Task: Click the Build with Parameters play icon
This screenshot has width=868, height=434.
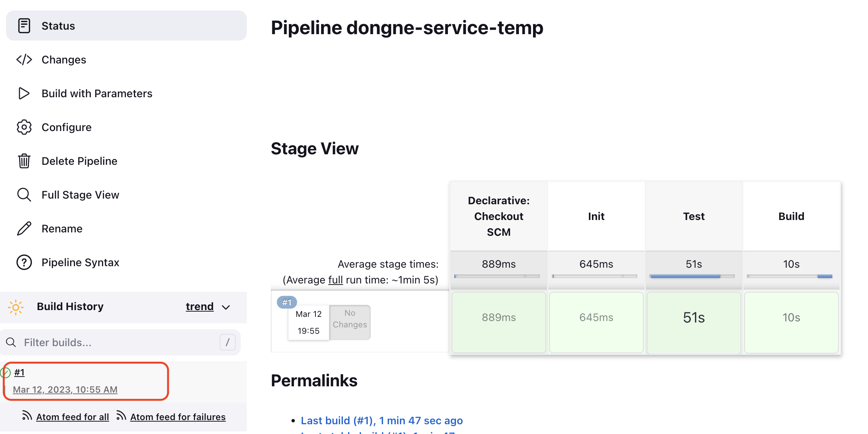Action: point(24,93)
